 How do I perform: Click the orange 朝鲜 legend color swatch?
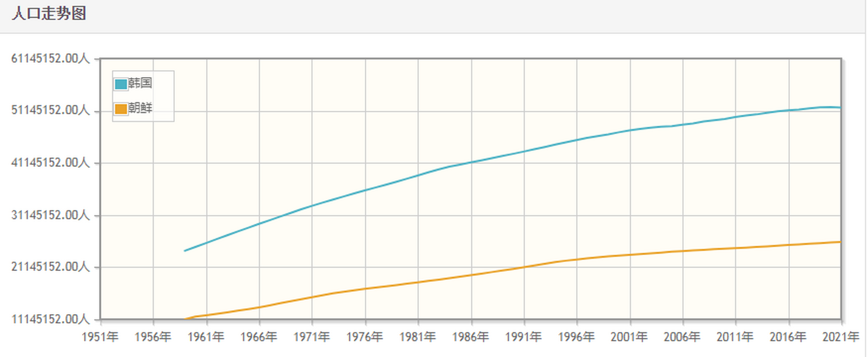[121, 109]
